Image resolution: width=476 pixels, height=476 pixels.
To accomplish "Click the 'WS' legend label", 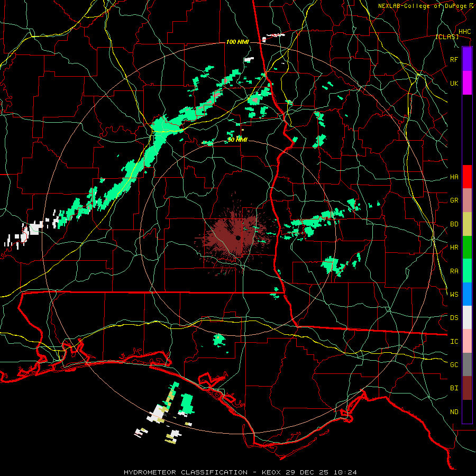I will pos(454,295).
